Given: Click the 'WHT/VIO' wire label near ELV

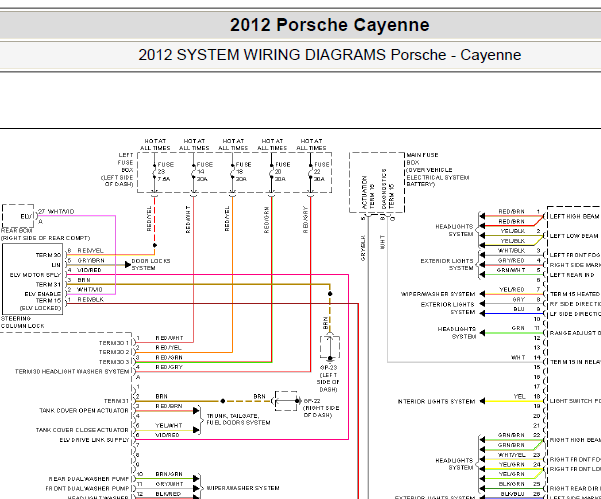Looking at the screenshot, I should tap(61, 211).
